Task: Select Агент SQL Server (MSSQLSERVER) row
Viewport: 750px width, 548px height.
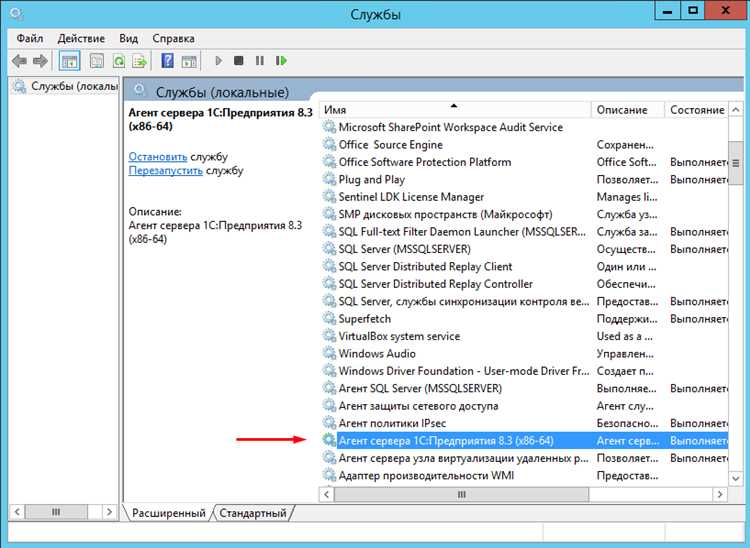Action: click(x=524, y=388)
